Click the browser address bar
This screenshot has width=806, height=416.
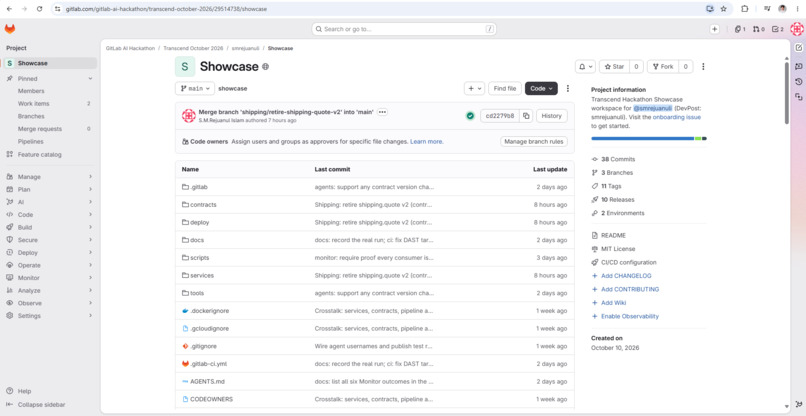(380, 9)
